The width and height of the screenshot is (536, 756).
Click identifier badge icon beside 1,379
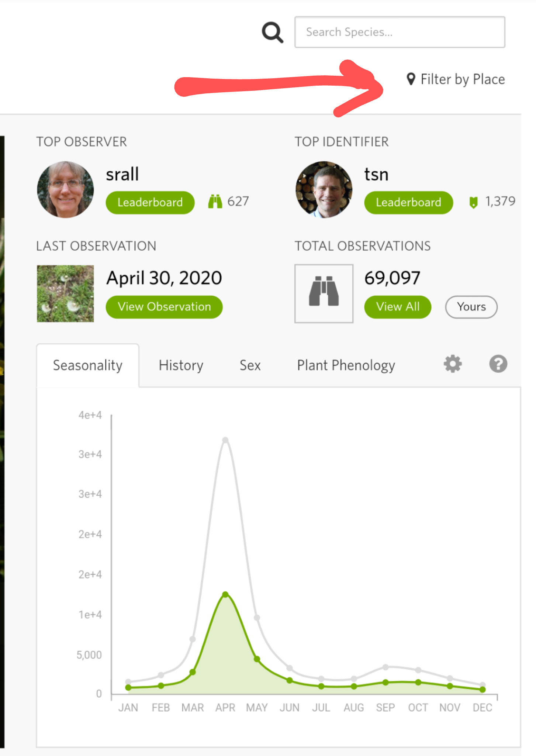tap(473, 202)
